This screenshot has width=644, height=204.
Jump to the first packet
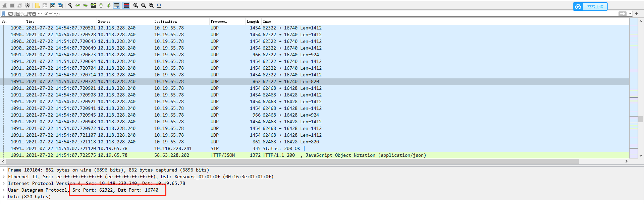pos(101,5)
